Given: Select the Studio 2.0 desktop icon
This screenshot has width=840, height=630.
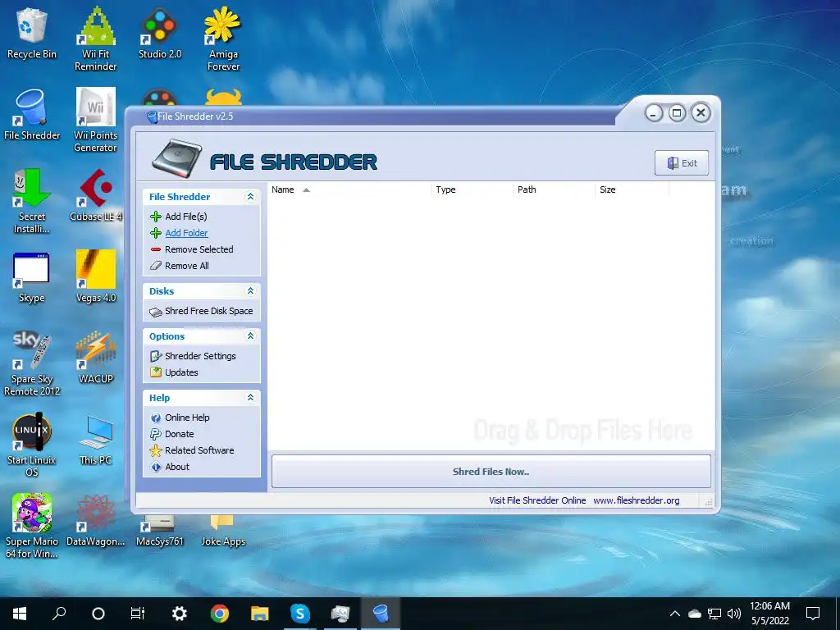Looking at the screenshot, I should pyautogui.click(x=160, y=33).
